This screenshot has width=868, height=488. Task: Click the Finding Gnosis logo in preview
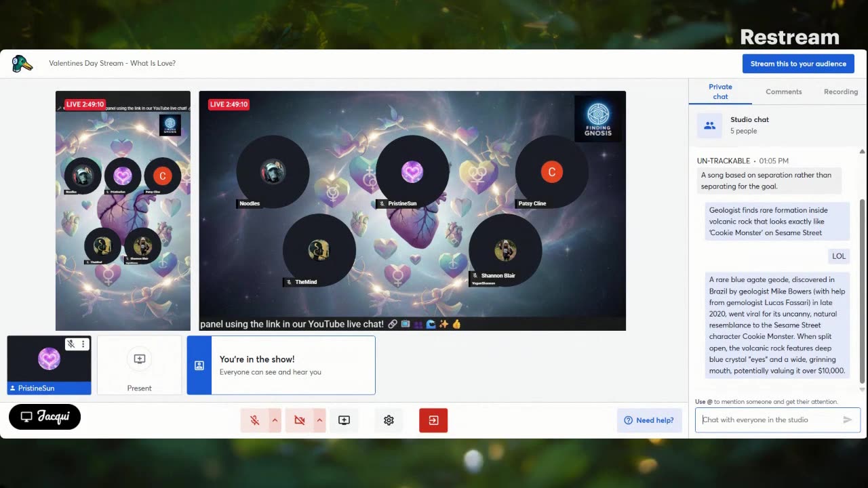click(598, 118)
